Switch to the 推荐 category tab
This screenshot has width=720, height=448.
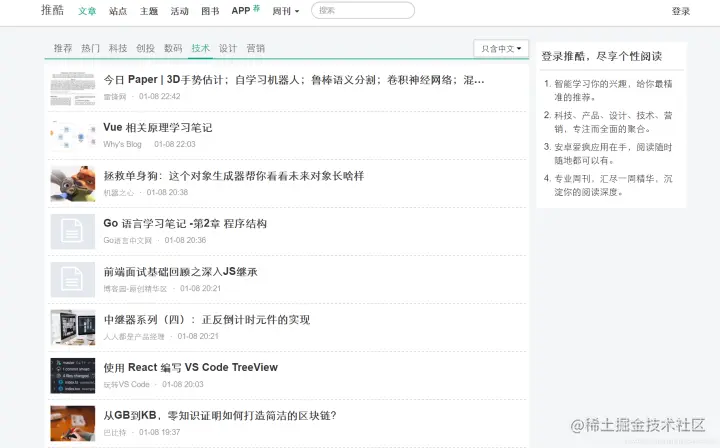tap(63, 48)
